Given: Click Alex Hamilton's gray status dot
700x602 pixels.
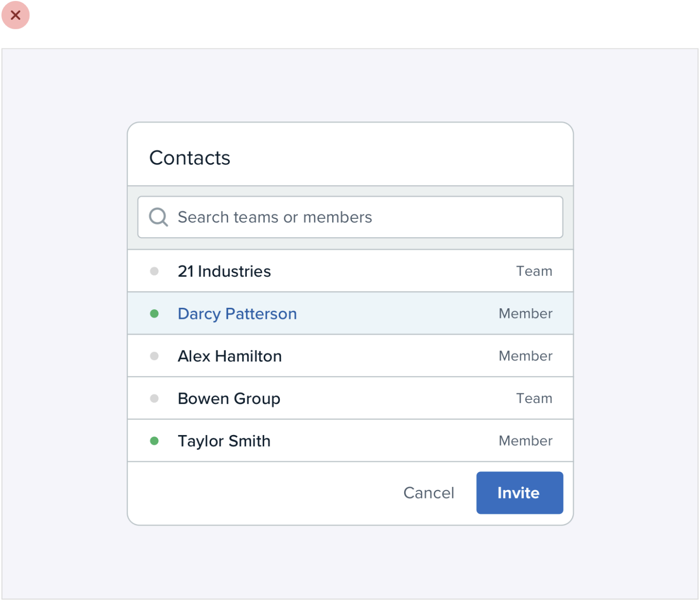Looking at the screenshot, I should click(154, 356).
